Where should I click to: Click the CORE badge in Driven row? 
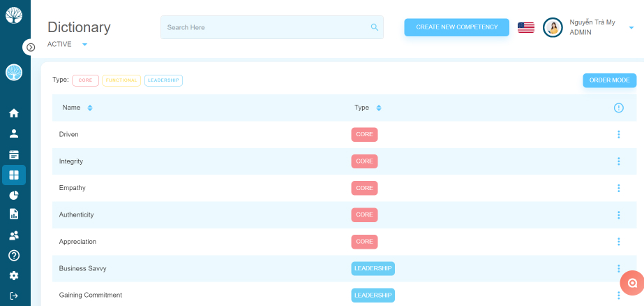[364, 135]
